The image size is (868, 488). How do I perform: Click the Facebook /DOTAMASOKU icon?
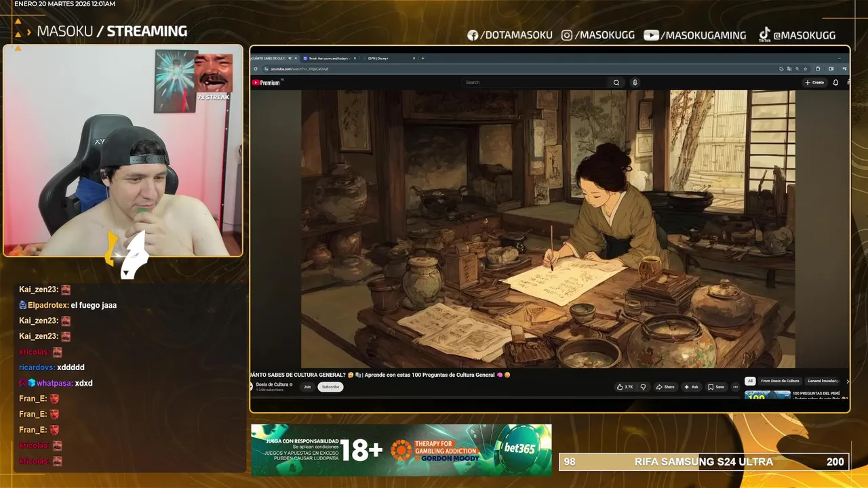coord(473,35)
